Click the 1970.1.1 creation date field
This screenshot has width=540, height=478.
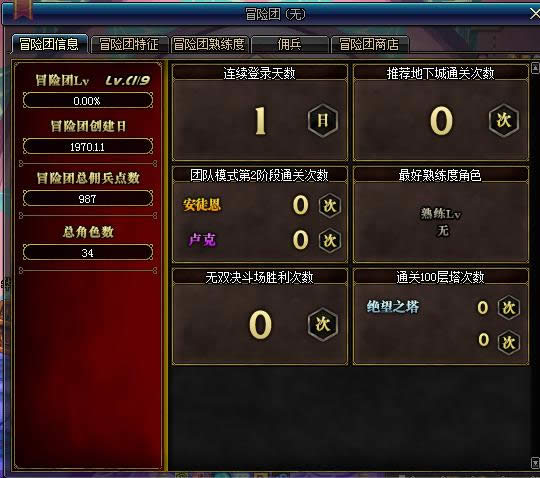click(x=88, y=147)
